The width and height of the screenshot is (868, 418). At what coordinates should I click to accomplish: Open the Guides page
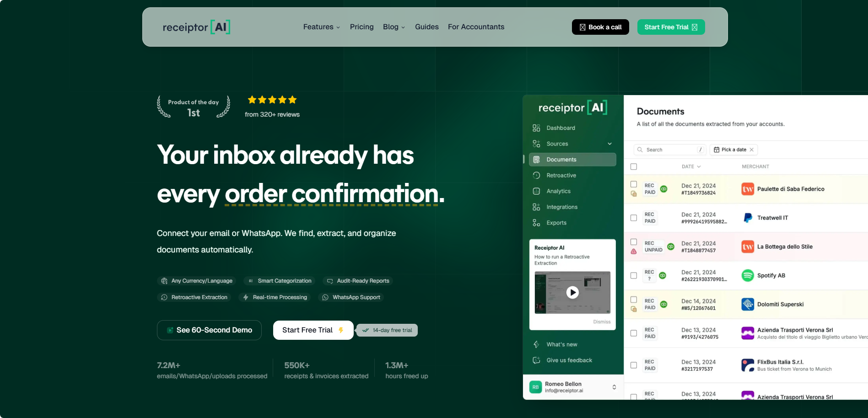pyautogui.click(x=426, y=27)
